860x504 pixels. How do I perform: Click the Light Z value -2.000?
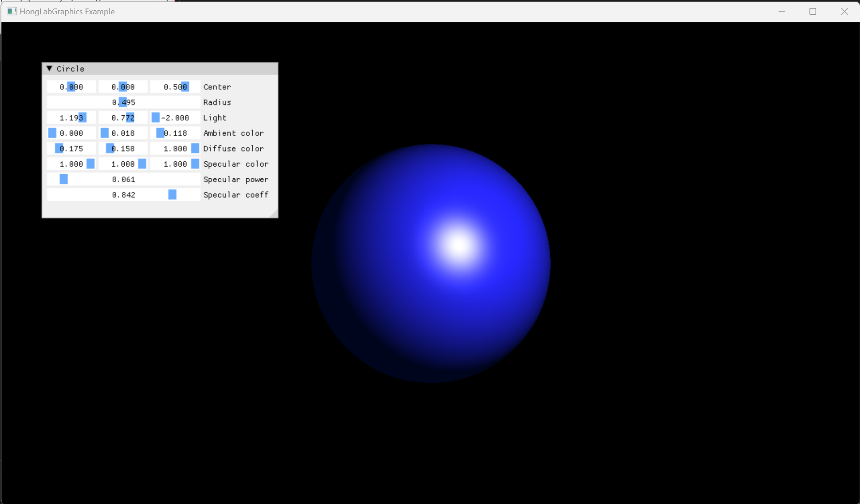tap(175, 118)
